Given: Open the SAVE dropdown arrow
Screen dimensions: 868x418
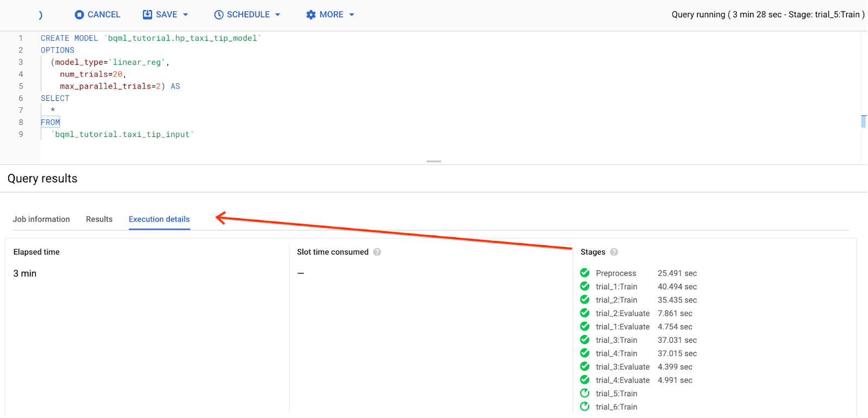Looking at the screenshot, I should pyautogui.click(x=186, y=15).
